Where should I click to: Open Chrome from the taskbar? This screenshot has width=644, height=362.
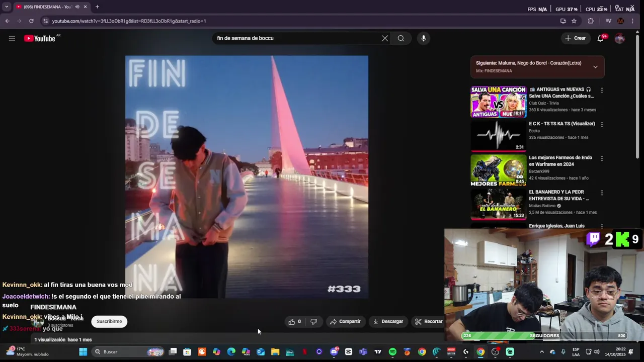(x=480, y=352)
